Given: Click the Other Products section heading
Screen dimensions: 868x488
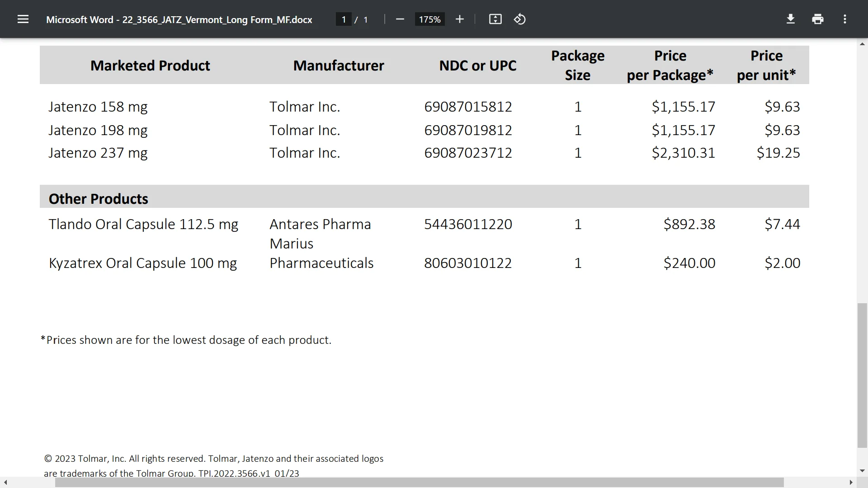Looking at the screenshot, I should tap(99, 199).
